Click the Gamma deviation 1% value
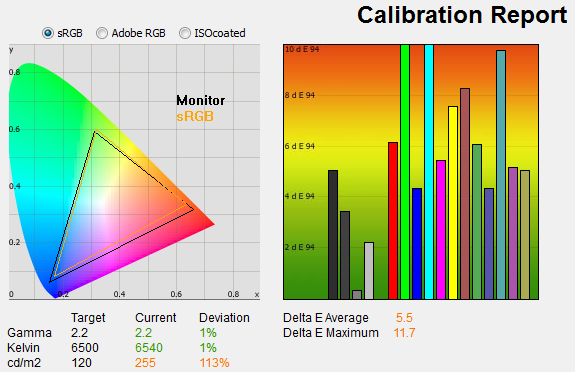The width and height of the screenshot is (575, 372). click(208, 333)
